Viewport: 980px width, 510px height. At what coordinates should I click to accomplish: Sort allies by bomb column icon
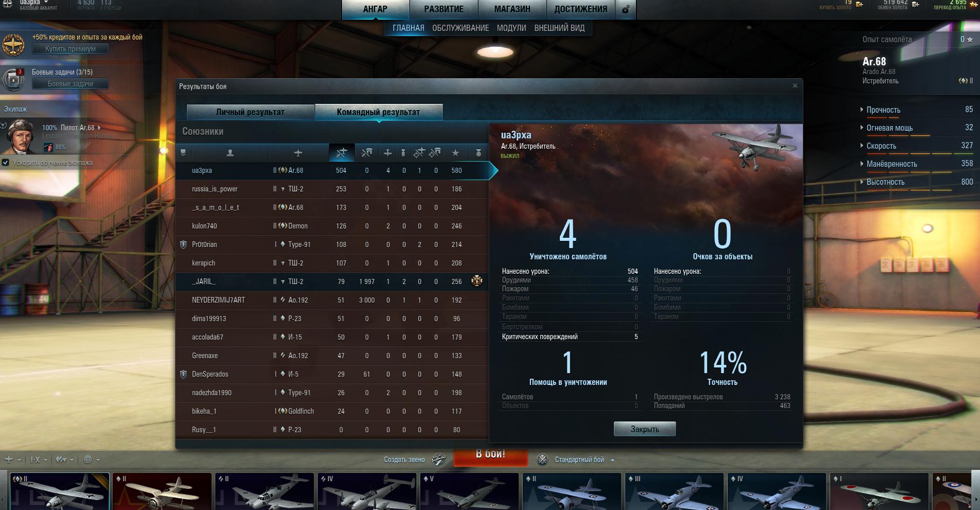click(x=403, y=153)
